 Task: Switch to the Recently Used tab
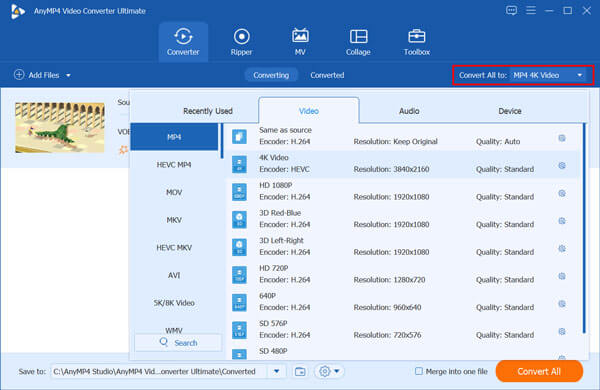click(x=208, y=111)
